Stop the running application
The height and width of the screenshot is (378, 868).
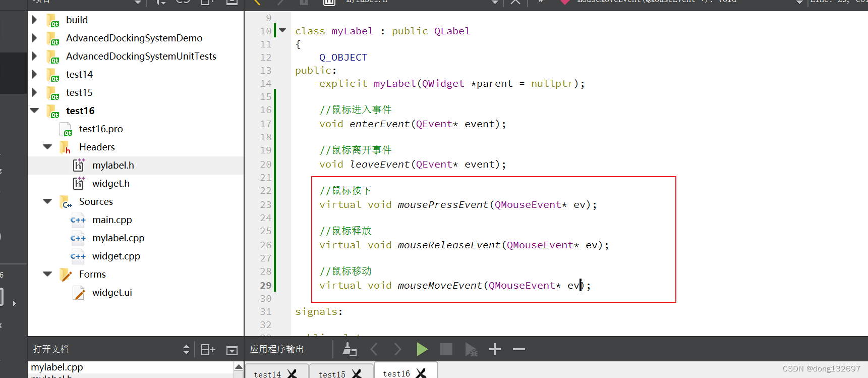(446, 349)
